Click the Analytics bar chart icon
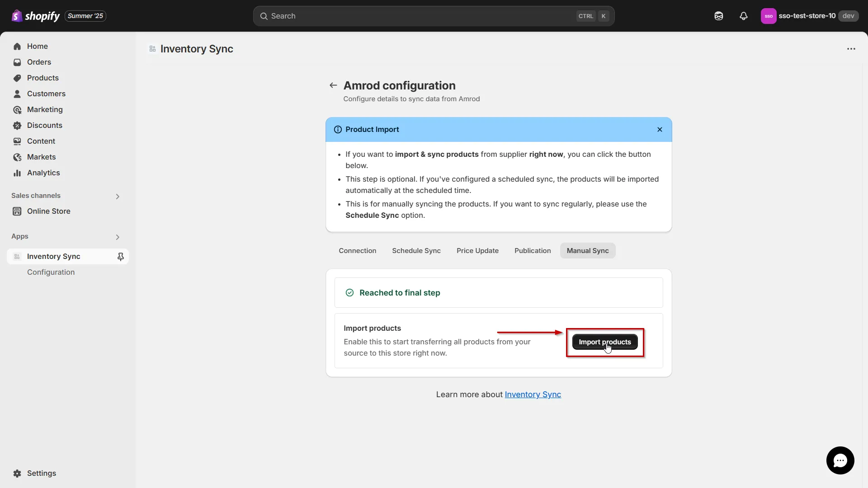This screenshot has width=868, height=488. click(17, 173)
